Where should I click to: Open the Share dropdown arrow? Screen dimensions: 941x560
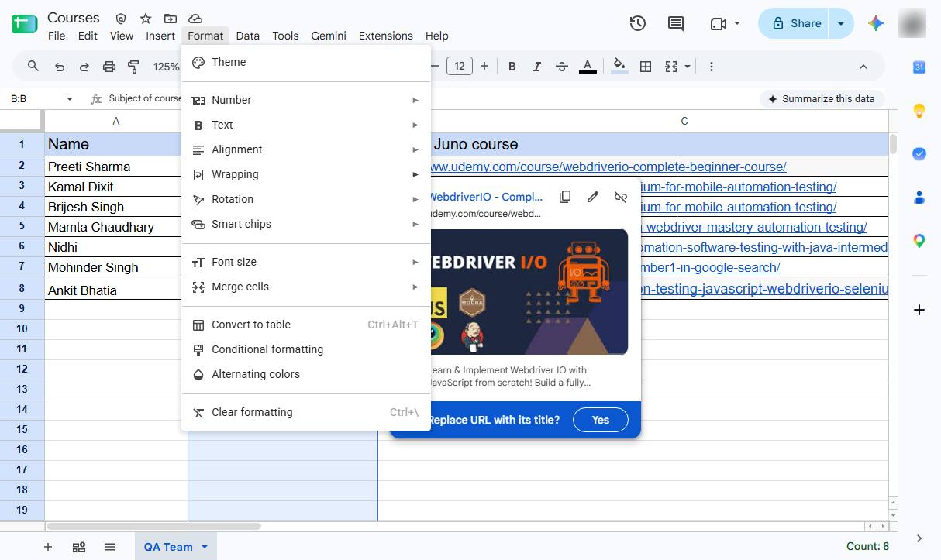click(841, 23)
